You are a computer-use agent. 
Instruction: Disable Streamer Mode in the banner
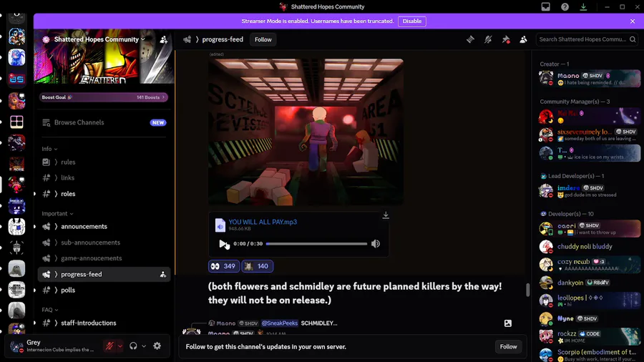[x=412, y=21]
